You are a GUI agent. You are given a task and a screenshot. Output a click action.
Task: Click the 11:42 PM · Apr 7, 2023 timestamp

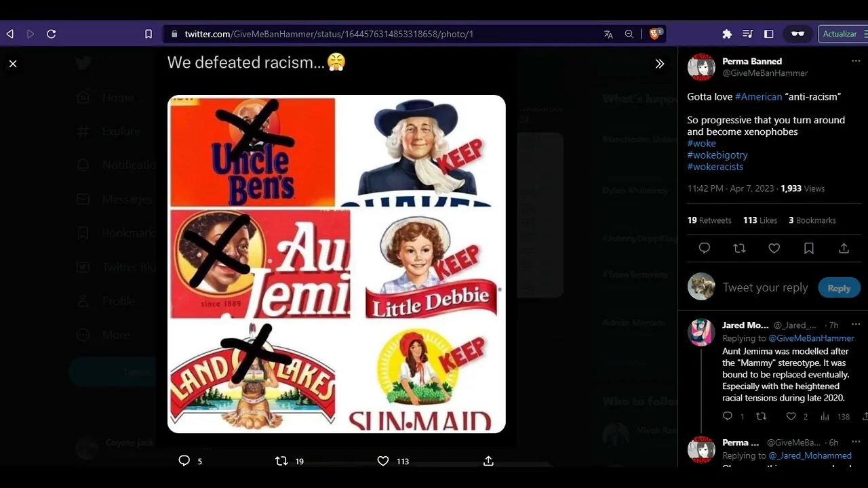pyautogui.click(x=730, y=188)
